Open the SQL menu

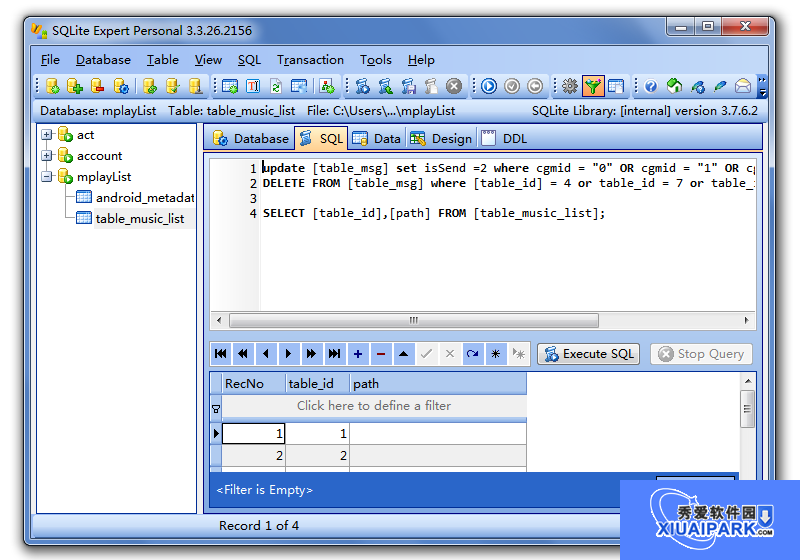click(x=249, y=60)
